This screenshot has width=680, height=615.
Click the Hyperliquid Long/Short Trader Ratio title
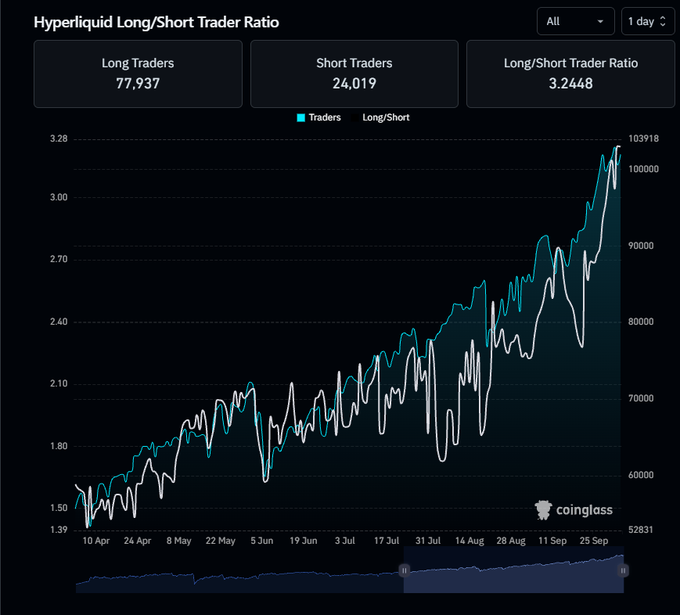tap(157, 22)
